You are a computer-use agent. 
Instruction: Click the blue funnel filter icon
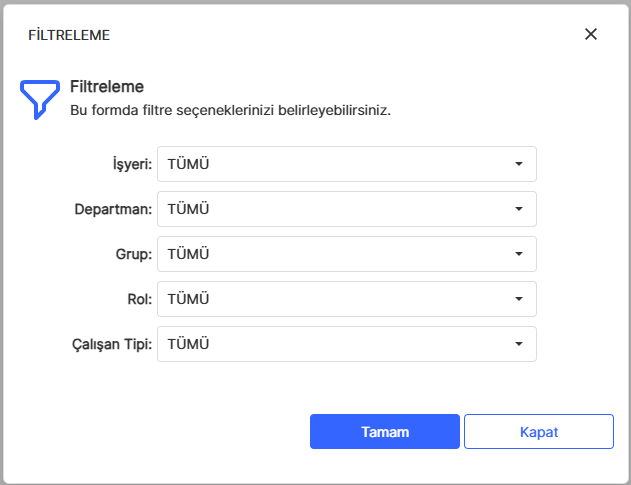point(39,98)
